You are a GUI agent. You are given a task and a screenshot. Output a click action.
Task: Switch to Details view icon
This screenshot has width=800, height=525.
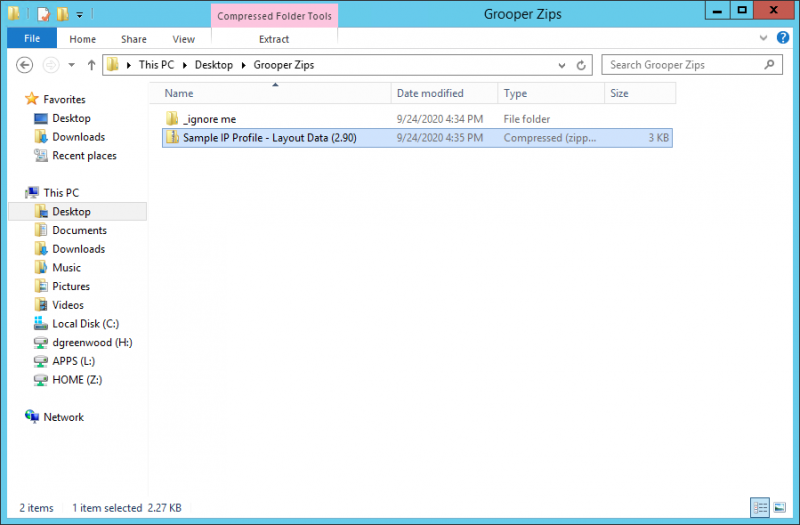tap(760, 508)
